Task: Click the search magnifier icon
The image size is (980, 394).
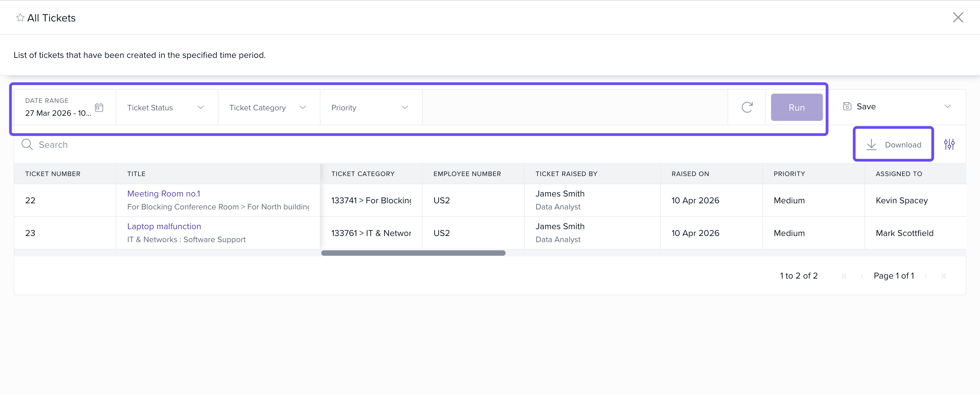Action: pyautogui.click(x=27, y=145)
